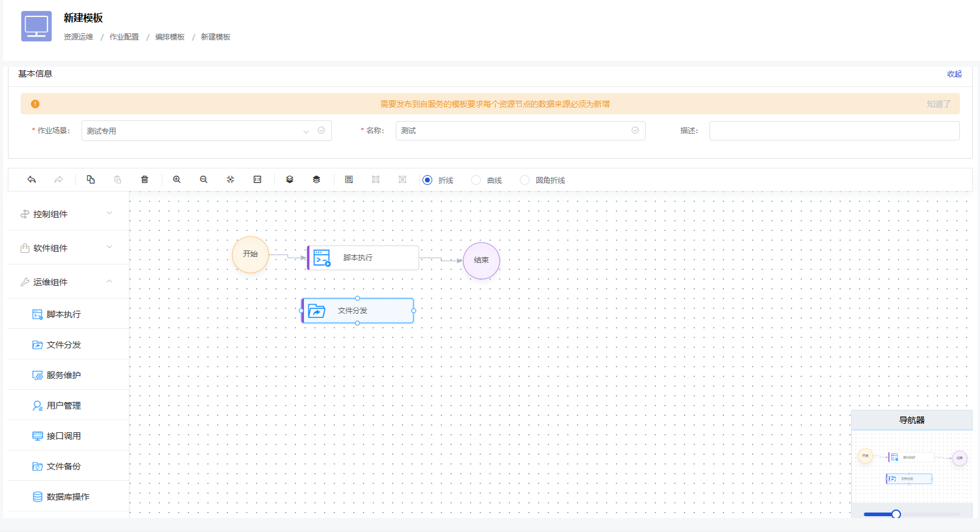This screenshot has height=532, width=980.
Task: Click the trash delete icon
Action: pos(145,179)
